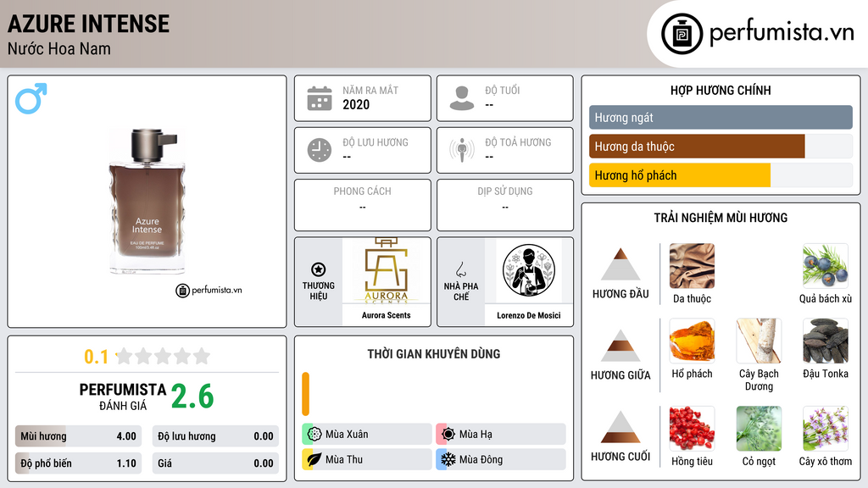Click the Dịp sử dụng card
The image size is (868, 488).
(x=505, y=205)
